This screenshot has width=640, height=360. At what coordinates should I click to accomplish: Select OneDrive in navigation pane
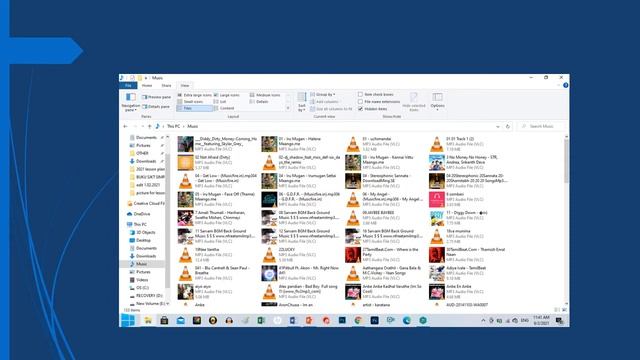[x=138, y=214]
